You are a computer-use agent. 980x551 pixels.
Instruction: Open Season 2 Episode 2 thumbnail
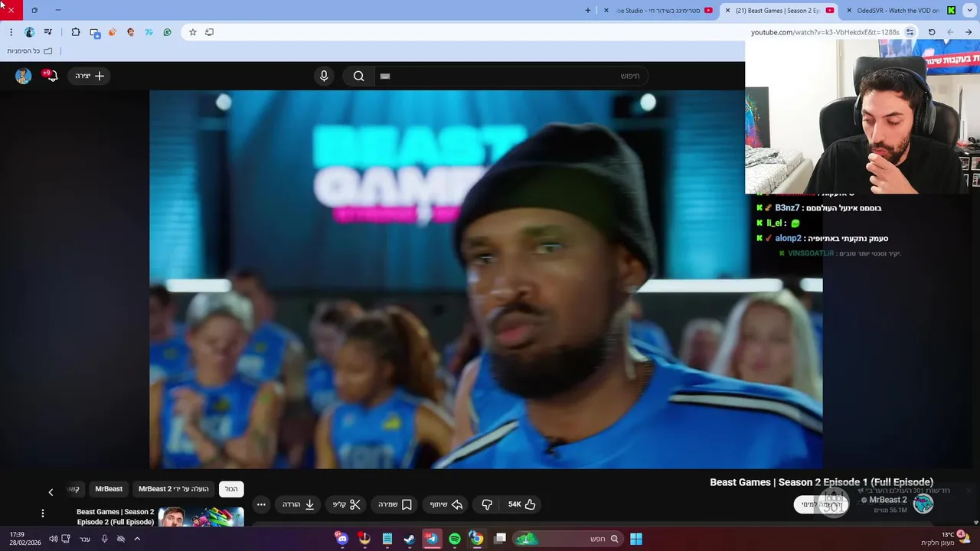[x=201, y=517]
